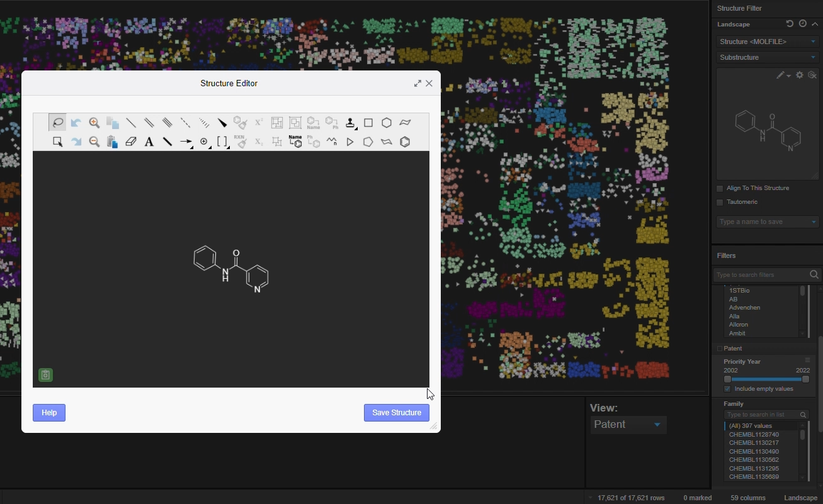The image size is (823, 504).
Task: Expand the Structure Editor dialog to fullscreen
Action: [x=417, y=83]
